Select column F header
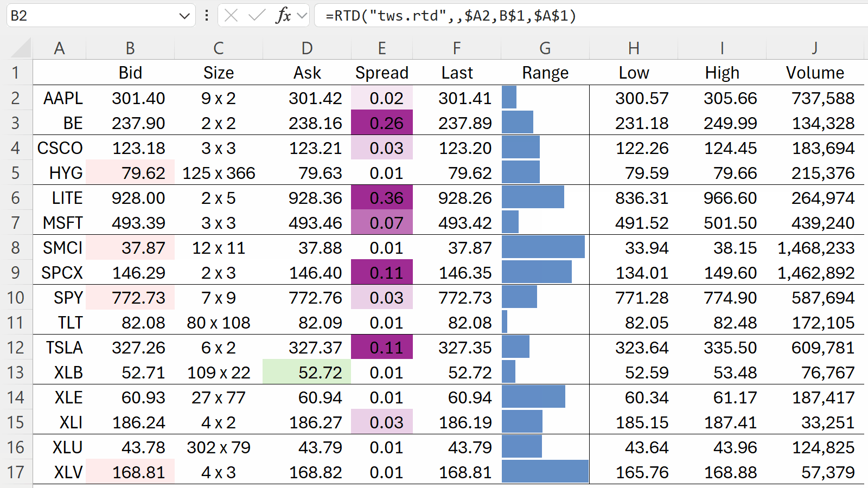The image size is (868, 488). coord(457,48)
